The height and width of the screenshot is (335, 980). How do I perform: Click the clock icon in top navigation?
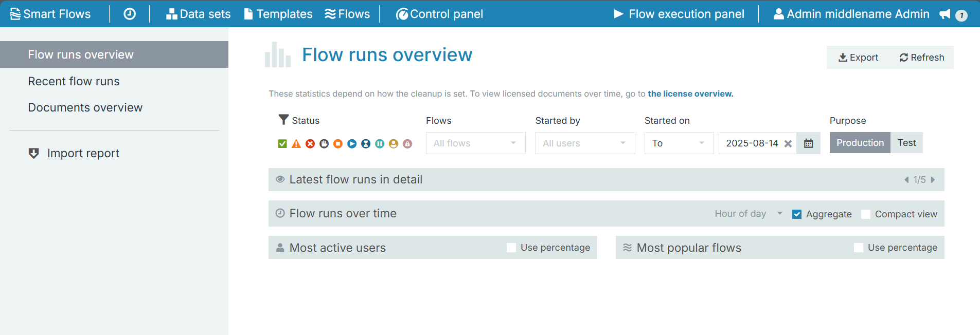tap(130, 14)
